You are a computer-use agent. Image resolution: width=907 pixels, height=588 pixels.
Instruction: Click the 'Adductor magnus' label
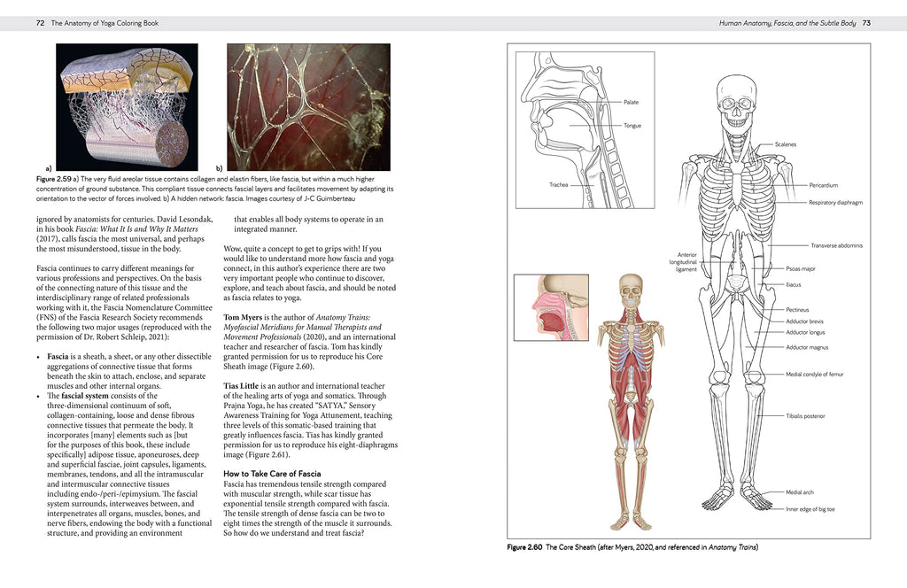point(807,347)
